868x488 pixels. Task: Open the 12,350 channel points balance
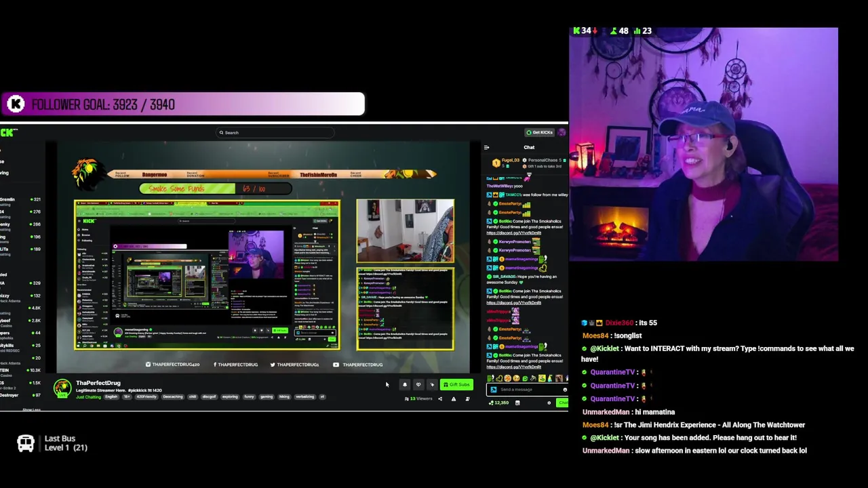point(499,403)
